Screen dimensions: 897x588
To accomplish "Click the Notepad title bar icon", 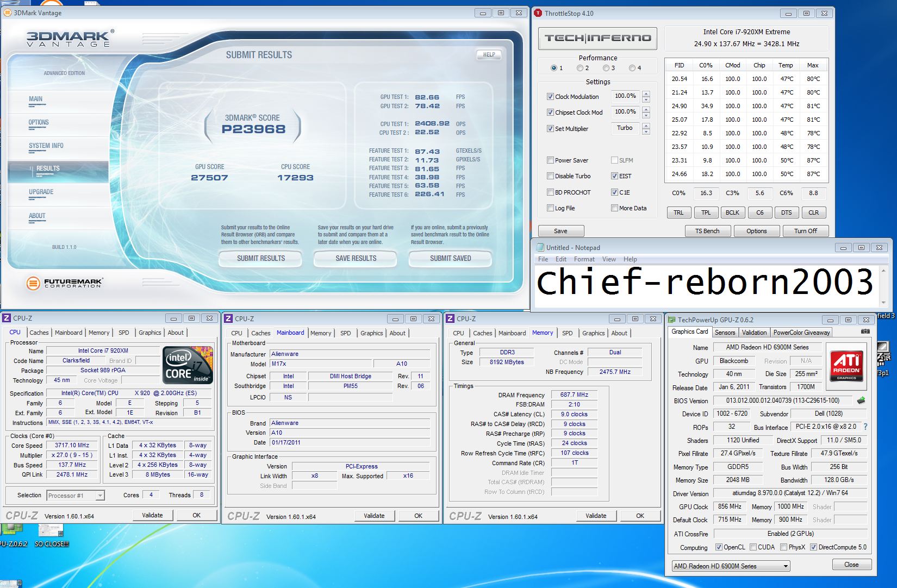I will tap(540, 247).
